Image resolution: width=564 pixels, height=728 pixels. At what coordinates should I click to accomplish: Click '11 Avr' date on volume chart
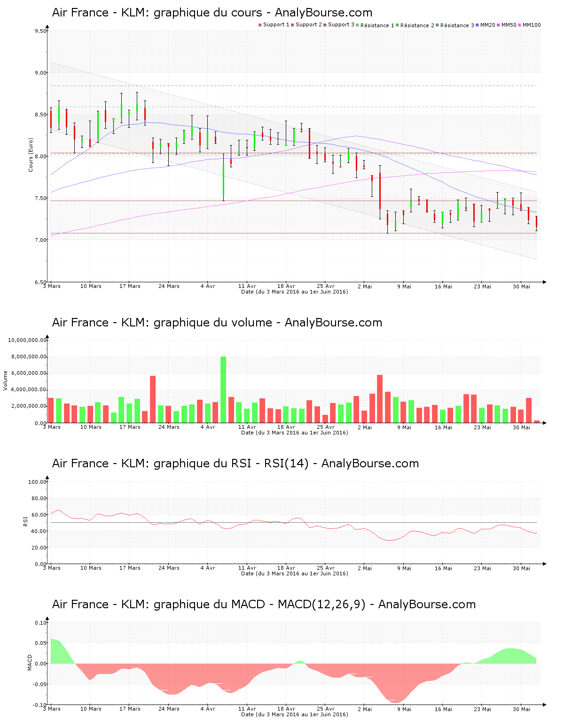[x=247, y=427]
